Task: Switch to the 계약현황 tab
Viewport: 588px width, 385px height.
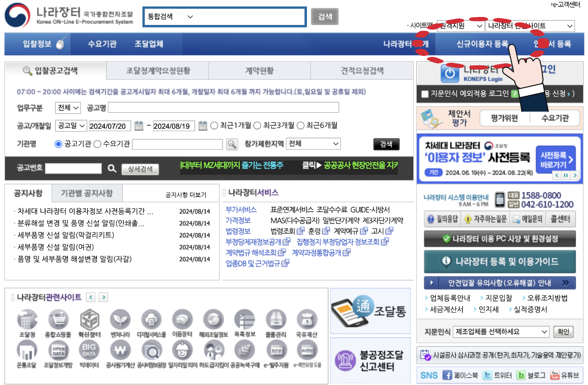Action: pyautogui.click(x=260, y=71)
